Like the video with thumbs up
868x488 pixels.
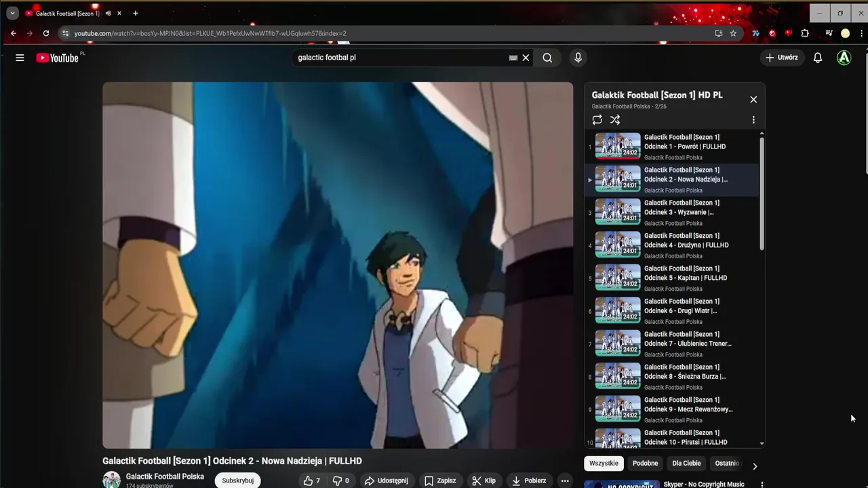click(312, 481)
